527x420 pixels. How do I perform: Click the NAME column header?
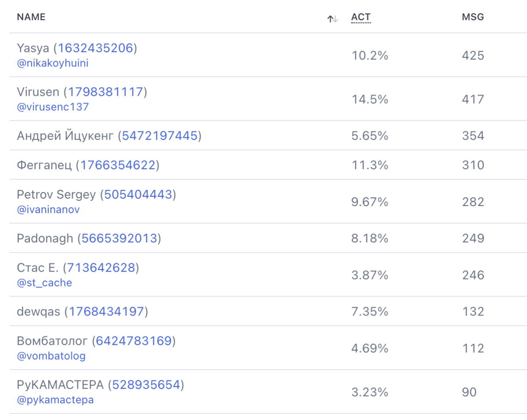[31, 17]
